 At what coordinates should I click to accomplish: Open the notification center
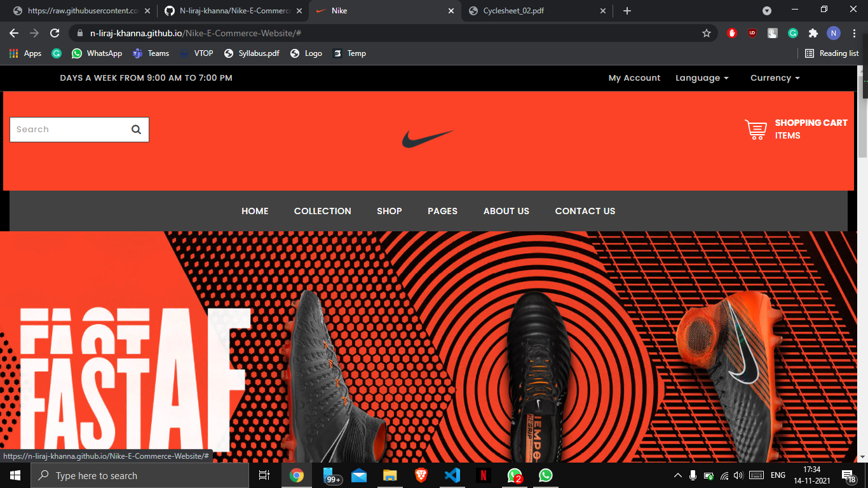(x=848, y=475)
